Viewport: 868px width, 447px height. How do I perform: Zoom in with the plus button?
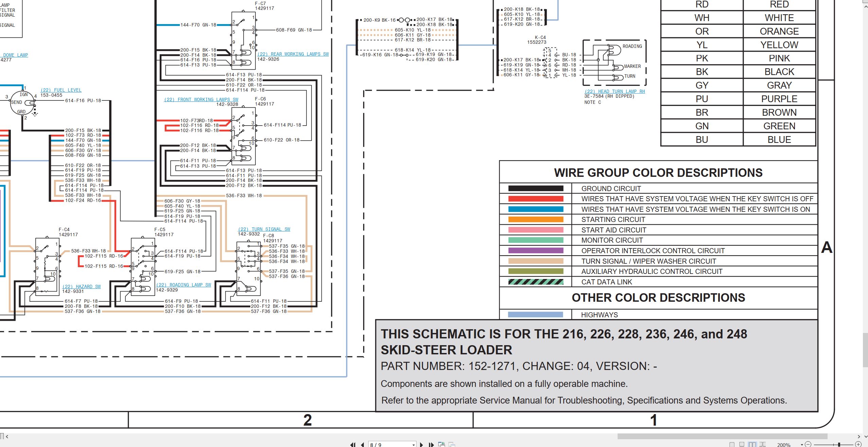point(858,444)
